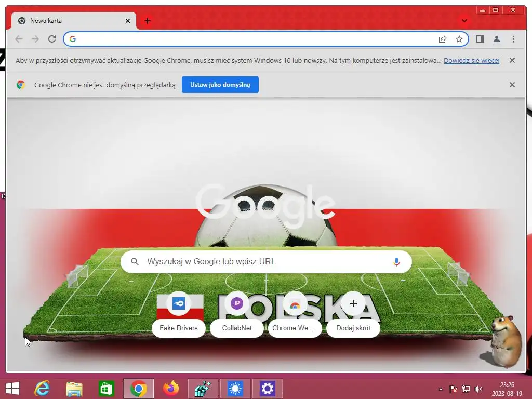Open the settings gear taskbar app
The height and width of the screenshot is (399, 532).
pos(268,389)
